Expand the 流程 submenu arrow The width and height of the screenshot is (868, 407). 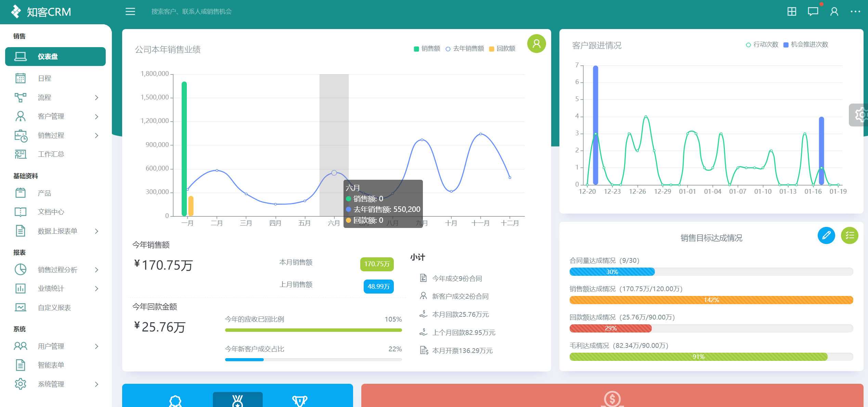[x=96, y=98]
